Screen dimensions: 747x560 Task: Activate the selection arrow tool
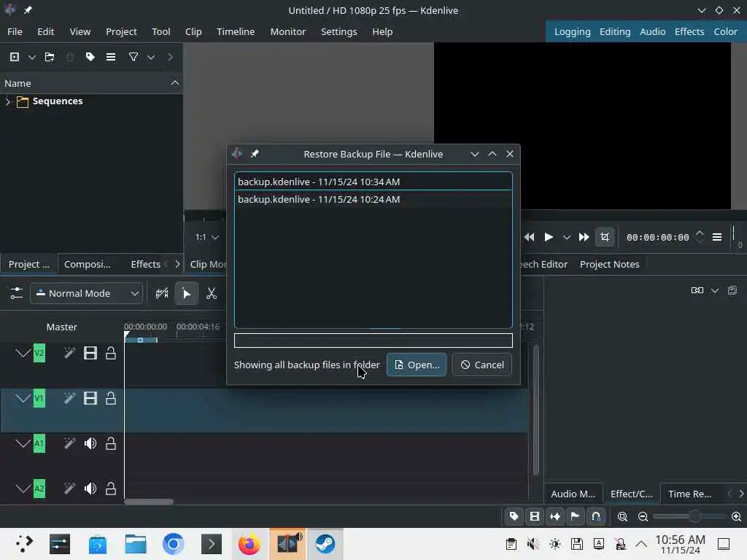coord(187,293)
